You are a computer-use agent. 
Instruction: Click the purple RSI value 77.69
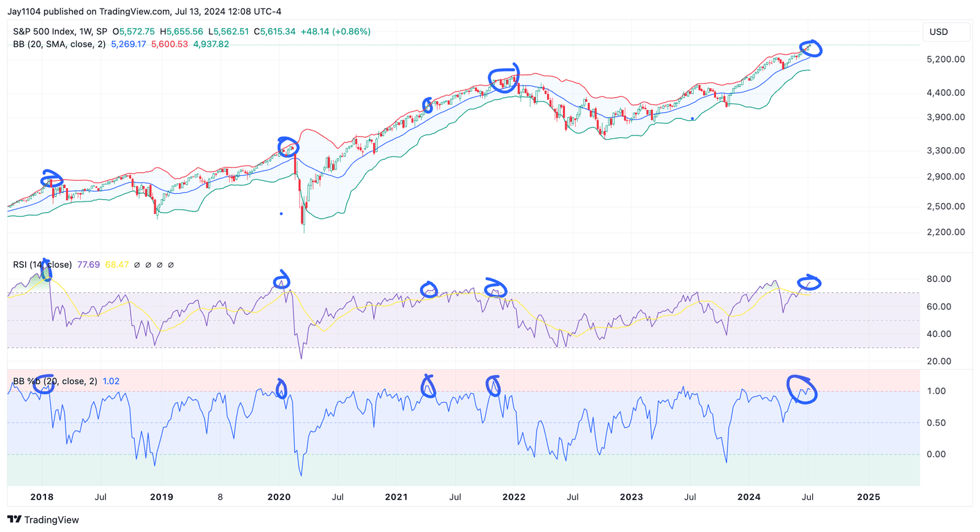[x=88, y=265]
